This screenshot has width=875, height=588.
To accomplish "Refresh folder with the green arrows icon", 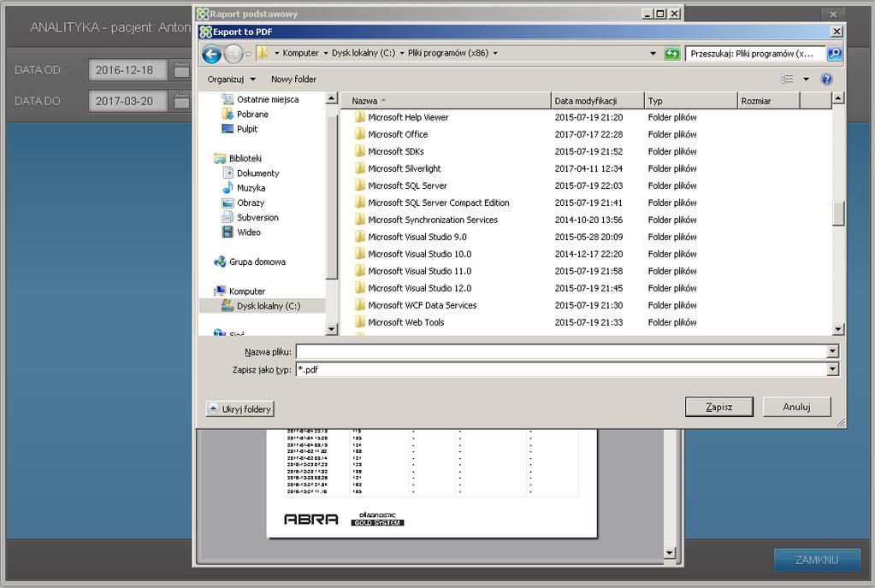I will [x=672, y=54].
